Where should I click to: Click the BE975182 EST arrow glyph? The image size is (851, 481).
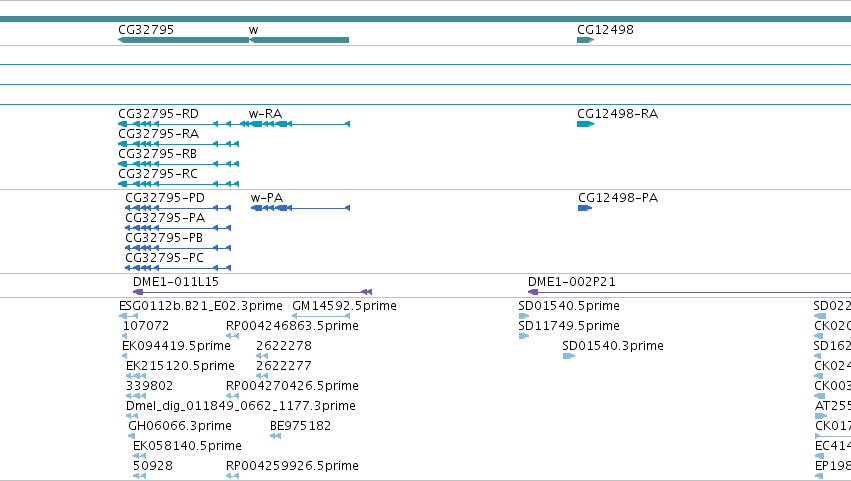(x=276, y=436)
